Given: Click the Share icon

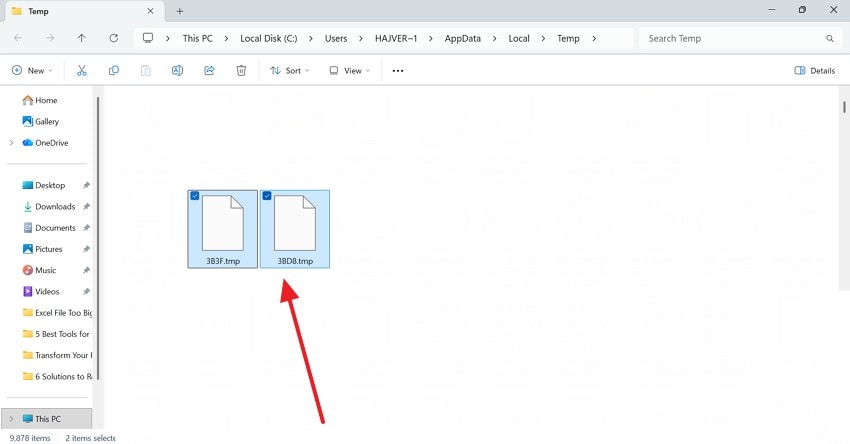Looking at the screenshot, I should point(209,70).
